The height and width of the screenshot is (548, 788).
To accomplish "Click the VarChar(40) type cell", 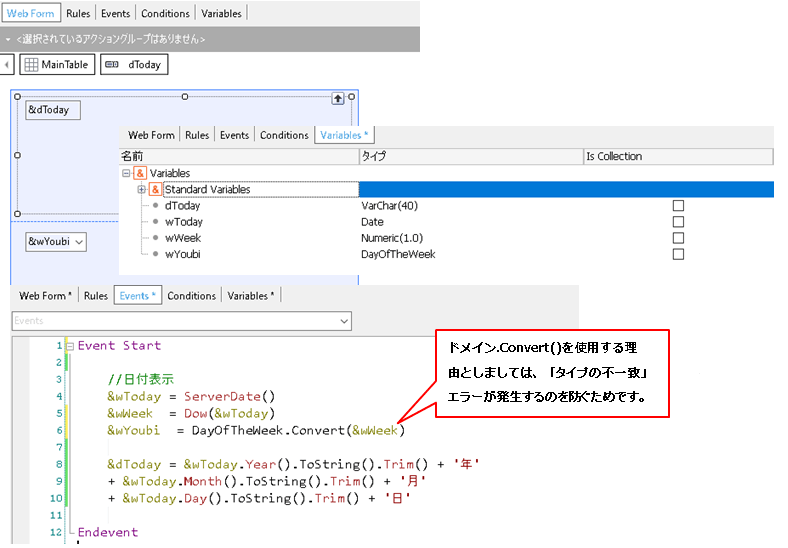I will click(389, 206).
